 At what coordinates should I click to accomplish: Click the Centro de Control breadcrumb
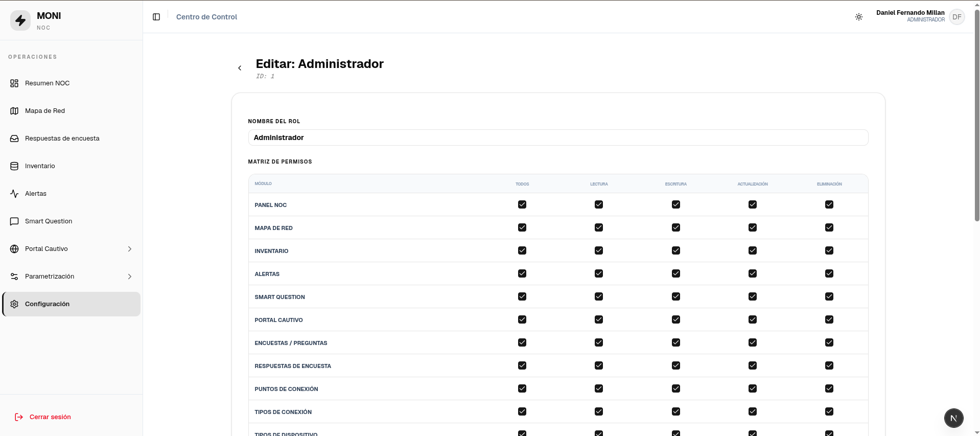(x=206, y=17)
